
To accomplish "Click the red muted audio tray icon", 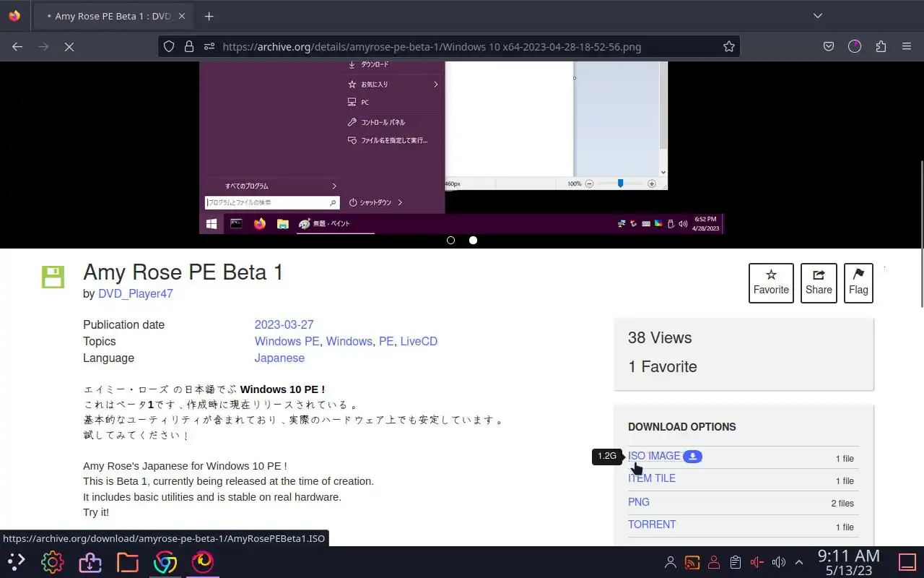I will (757, 562).
